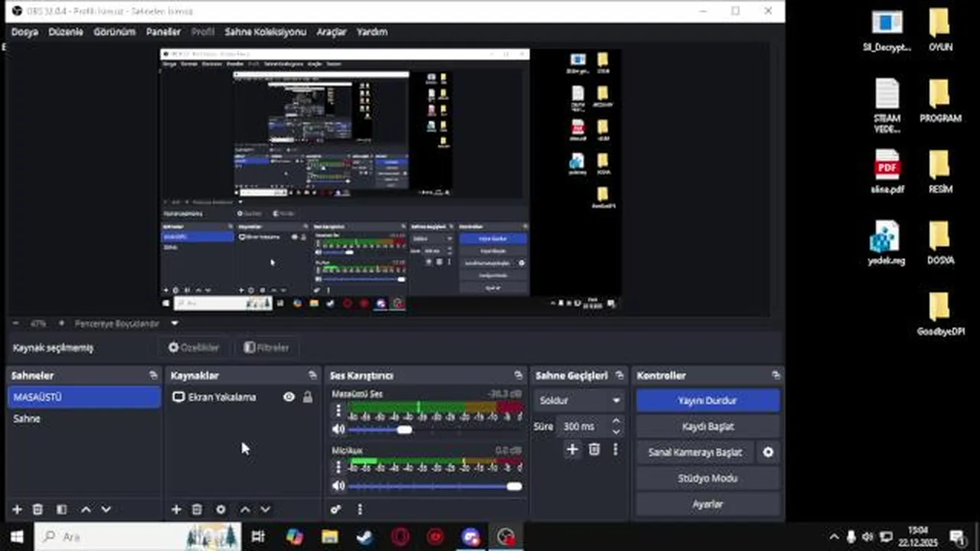
Task: Open scene filters icon in Sahneler panel
Action: [x=61, y=510]
